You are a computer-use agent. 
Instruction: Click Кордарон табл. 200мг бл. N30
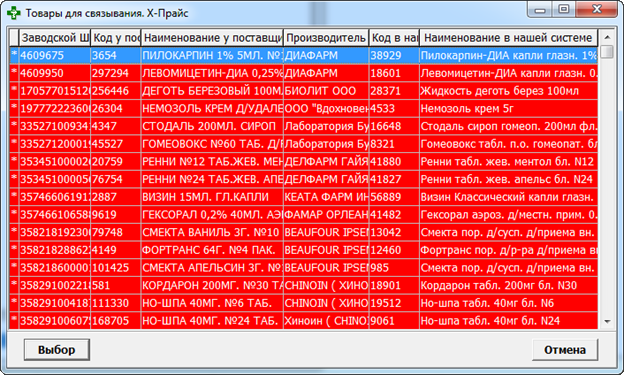509,285
